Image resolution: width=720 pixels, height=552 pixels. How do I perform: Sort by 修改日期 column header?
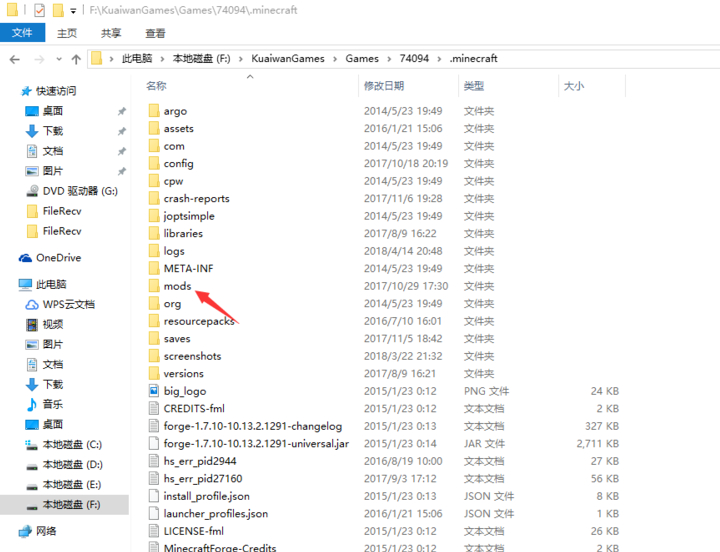[x=384, y=86]
